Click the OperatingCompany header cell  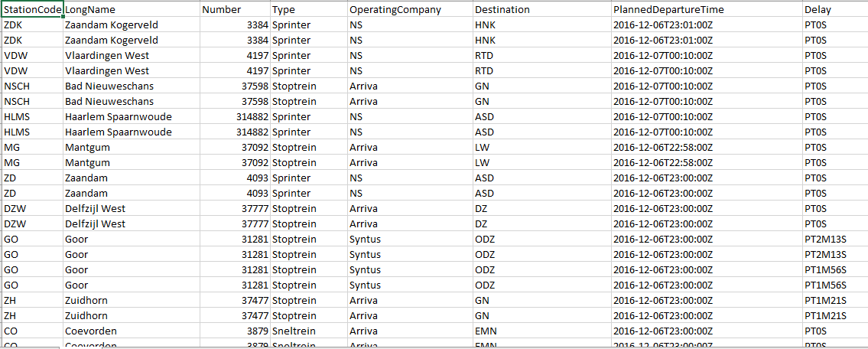click(408, 10)
